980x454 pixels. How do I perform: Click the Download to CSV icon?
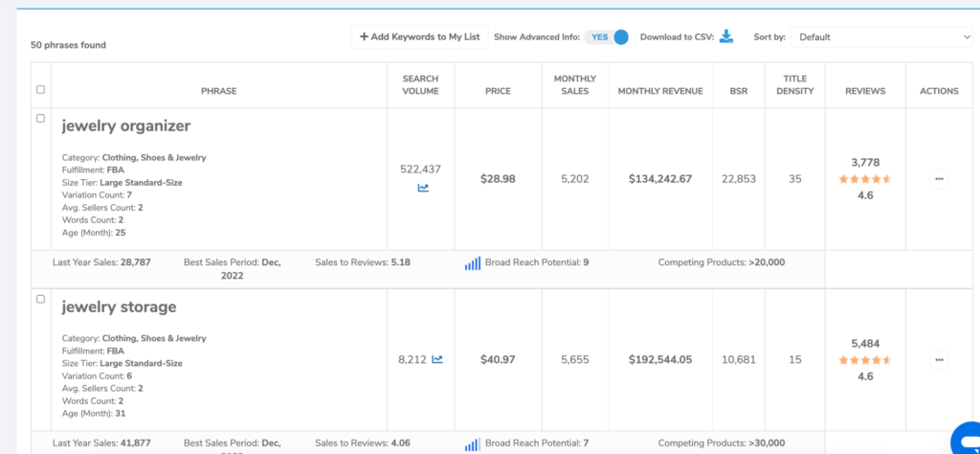[x=726, y=37]
